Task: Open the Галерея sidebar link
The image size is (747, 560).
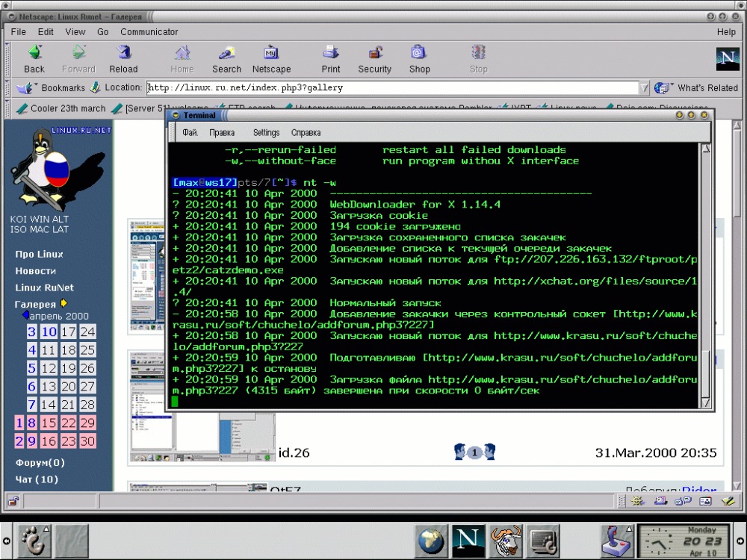Action: click(35, 305)
